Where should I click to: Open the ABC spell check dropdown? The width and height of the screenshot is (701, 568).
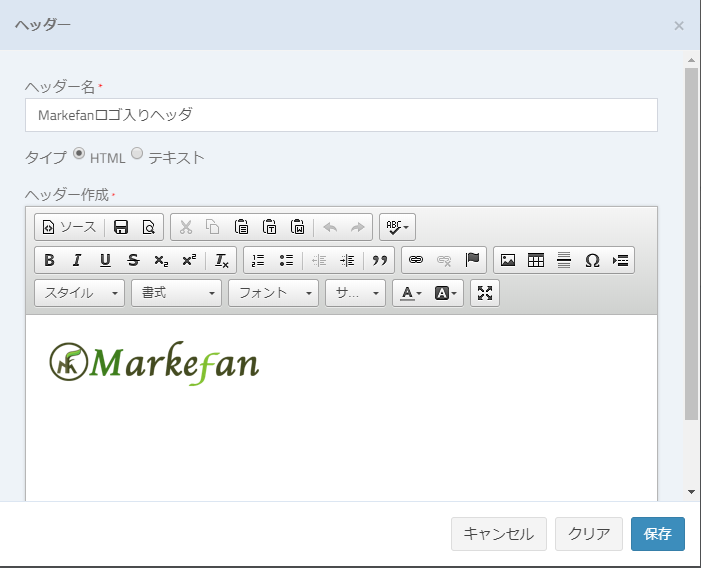click(397, 227)
